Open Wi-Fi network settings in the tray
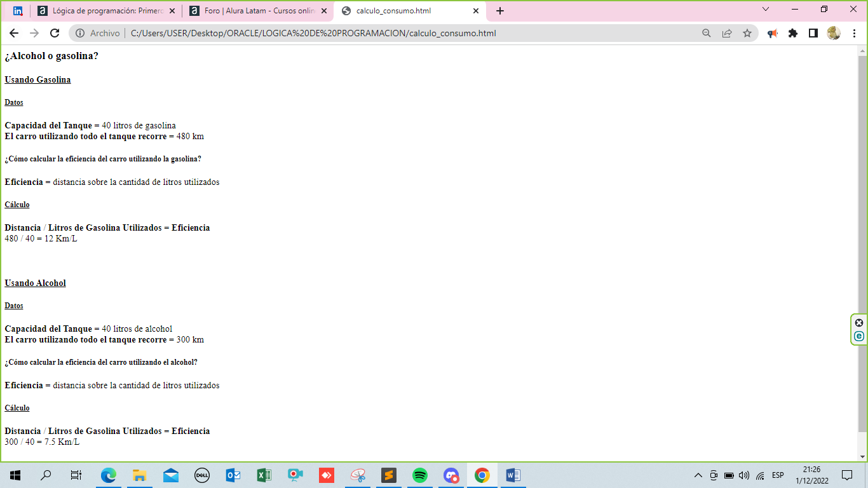The image size is (868, 488). [760, 475]
